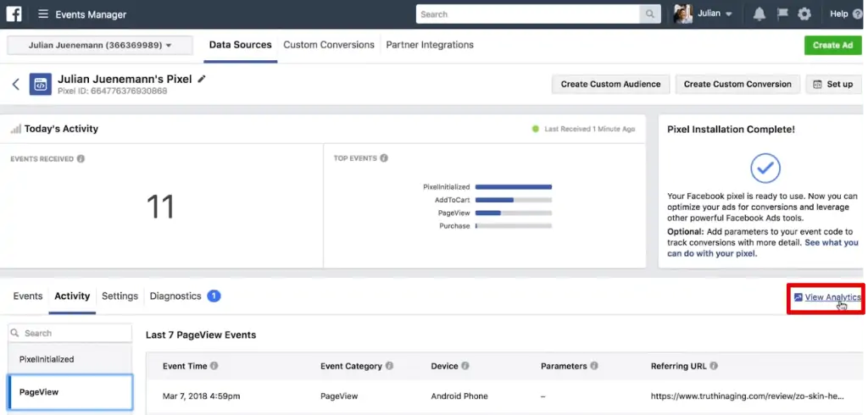Click the truthinaging.com referring URL cell

coord(748,396)
